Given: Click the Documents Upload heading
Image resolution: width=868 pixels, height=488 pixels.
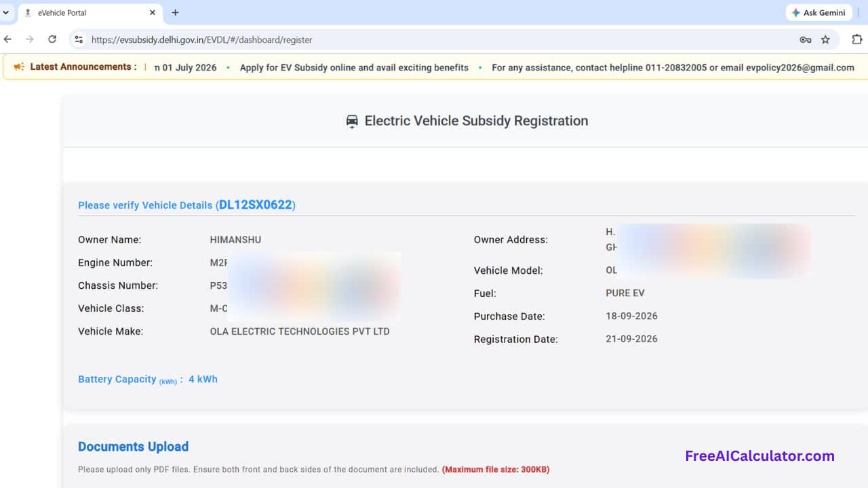Looking at the screenshot, I should tap(133, 447).
